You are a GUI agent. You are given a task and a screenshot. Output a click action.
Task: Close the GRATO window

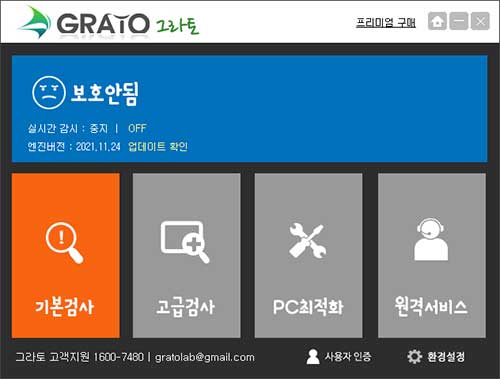click(x=480, y=21)
